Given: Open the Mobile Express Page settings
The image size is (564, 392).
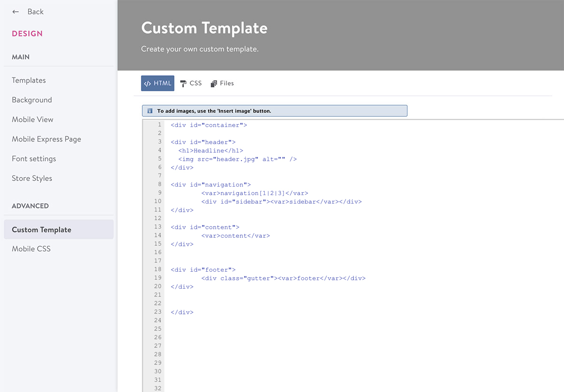Looking at the screenshot, I should (x=46, y=139).
